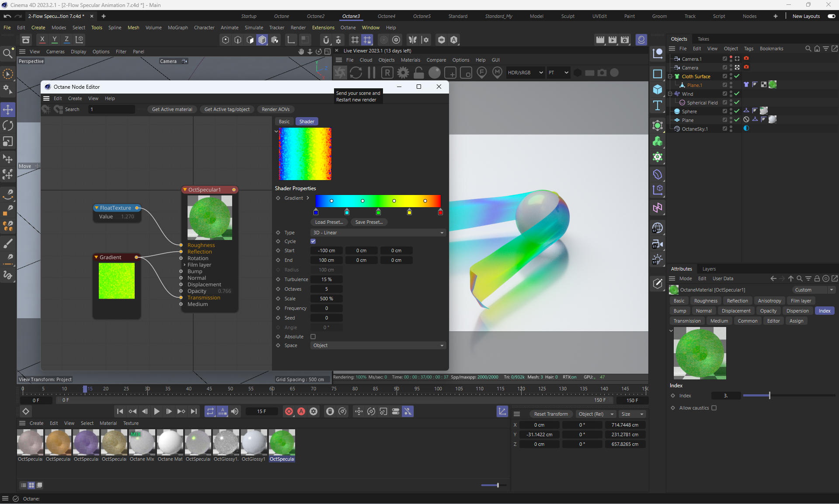Click the render to picture viewer icon
Screen dimensions: 839x504
[613, 40]
